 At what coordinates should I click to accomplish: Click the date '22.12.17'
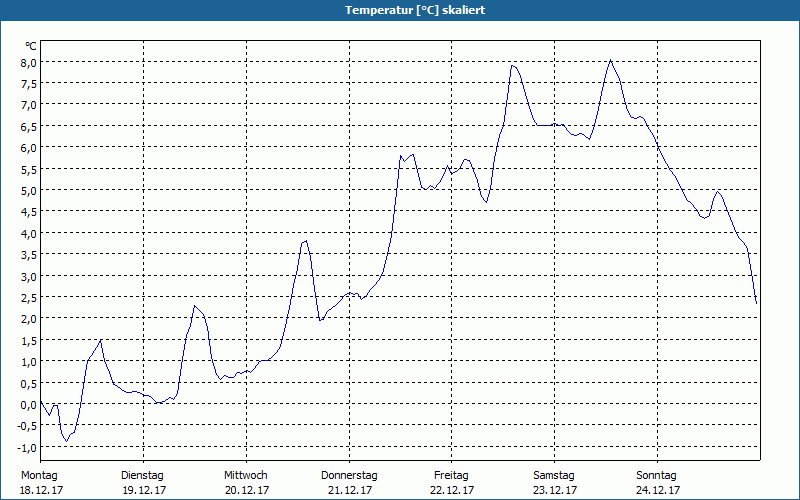pos(453,490)
